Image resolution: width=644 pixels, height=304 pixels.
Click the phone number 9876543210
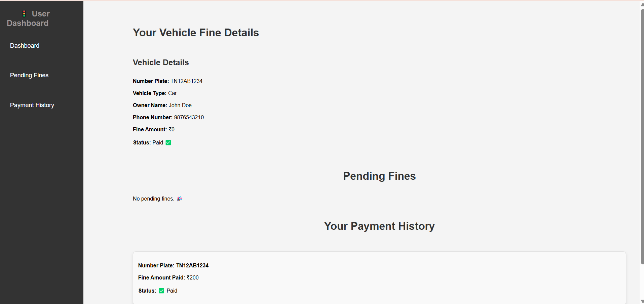(189, 117)
